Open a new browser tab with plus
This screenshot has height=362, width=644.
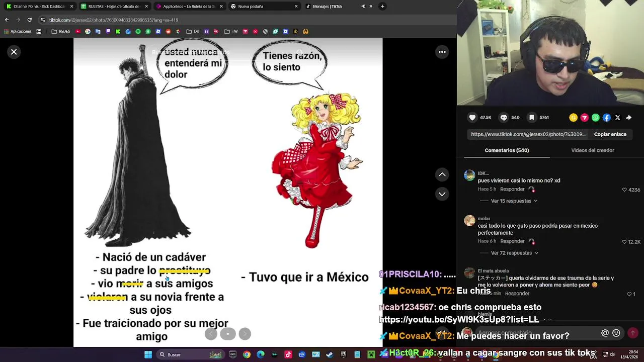pyautogui.click(x=382, y=7)
